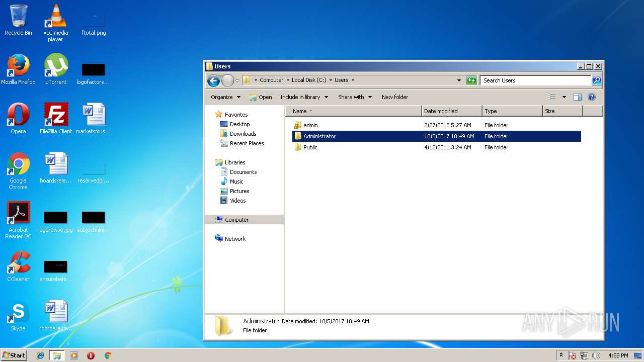Sort by Date modified column header
This screenshot has width=644, height=362.
tap(452, 111)
